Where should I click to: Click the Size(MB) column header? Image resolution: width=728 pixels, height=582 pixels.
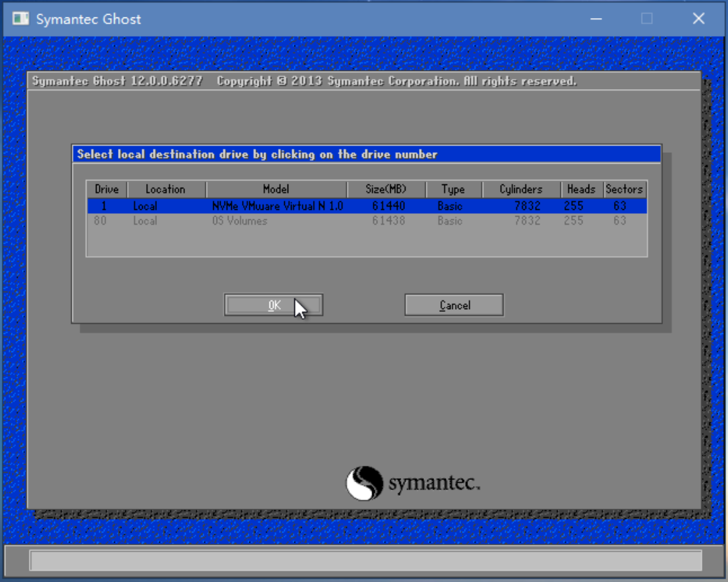tap(386, 189)
